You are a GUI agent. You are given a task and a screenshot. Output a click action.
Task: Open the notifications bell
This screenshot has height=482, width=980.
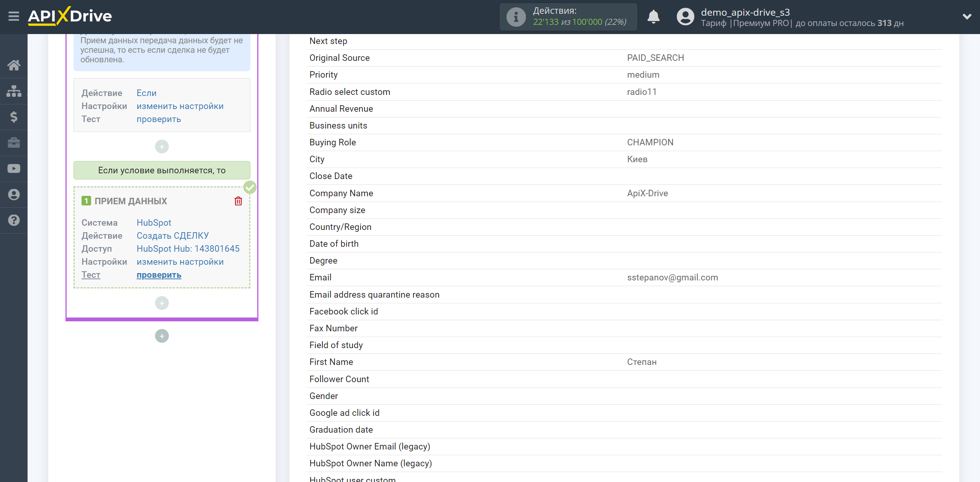coord(653,17)
